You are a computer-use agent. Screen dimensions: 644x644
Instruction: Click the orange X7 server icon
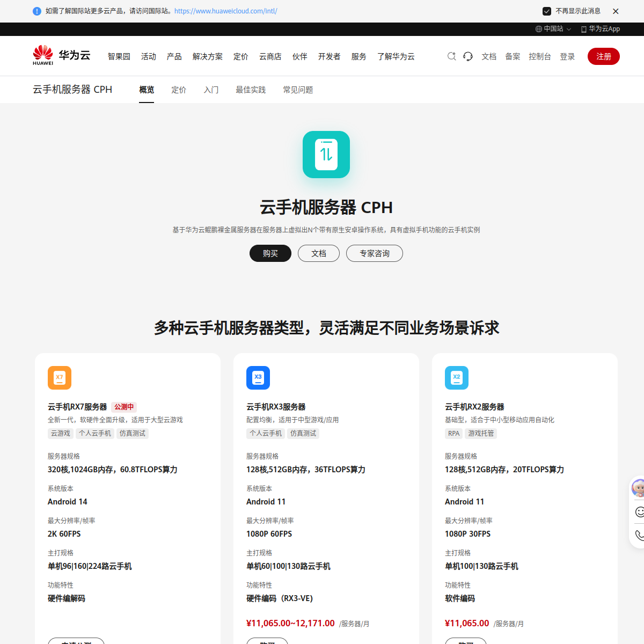60,378
